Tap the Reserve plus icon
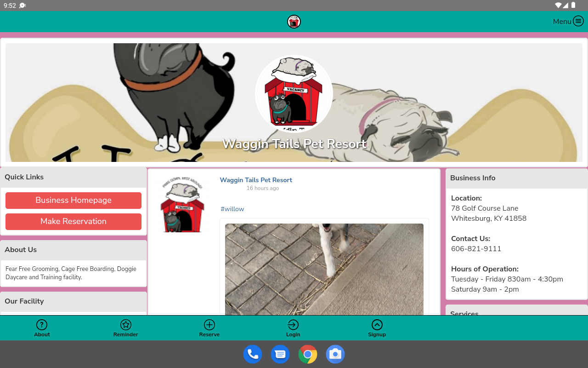The image size is (588, 368). point(209,325)
